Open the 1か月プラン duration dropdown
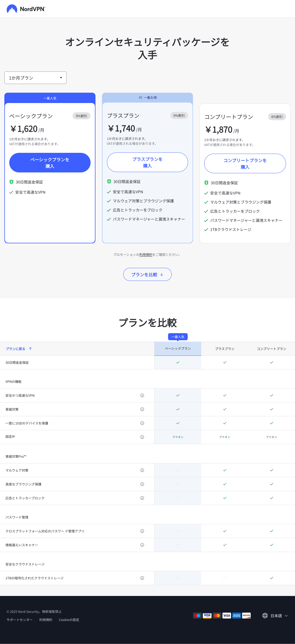295x644 pixels. [35, 78]
